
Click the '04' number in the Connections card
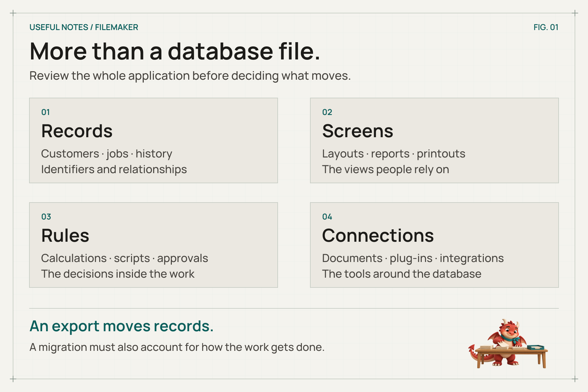(x=327, y=217)
